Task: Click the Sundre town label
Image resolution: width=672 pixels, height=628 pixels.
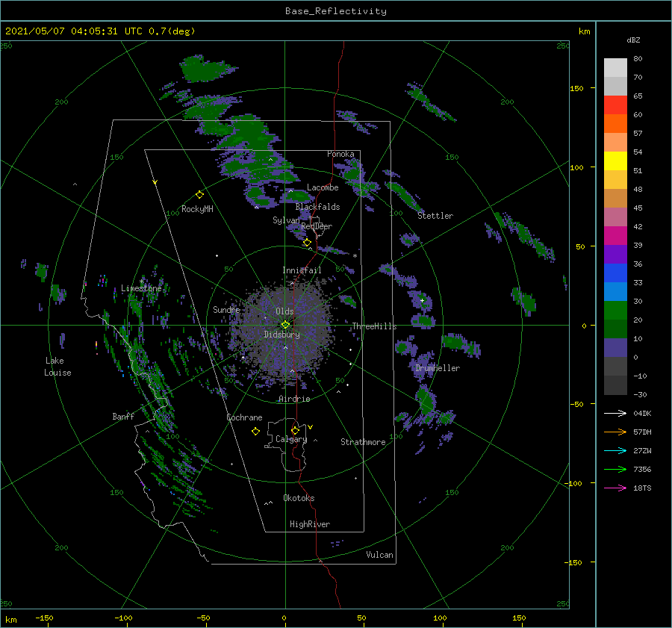Action: 226,309
